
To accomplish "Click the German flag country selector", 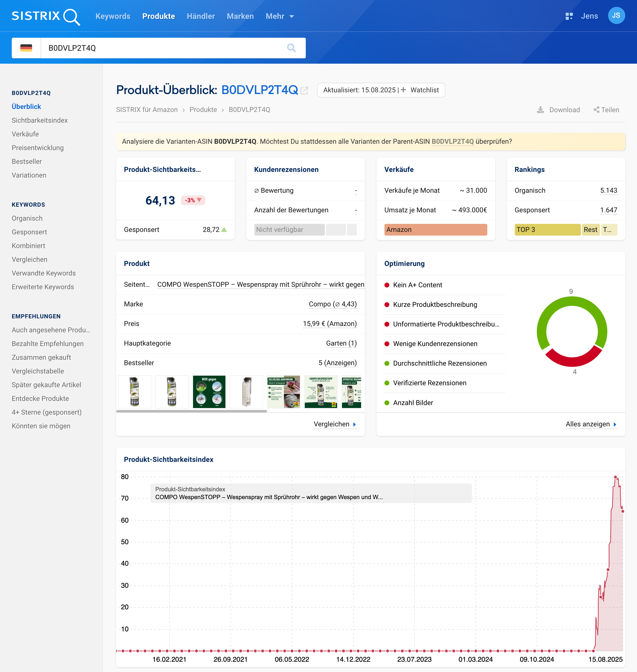I will pyautogui.click(x=26, y=48).
